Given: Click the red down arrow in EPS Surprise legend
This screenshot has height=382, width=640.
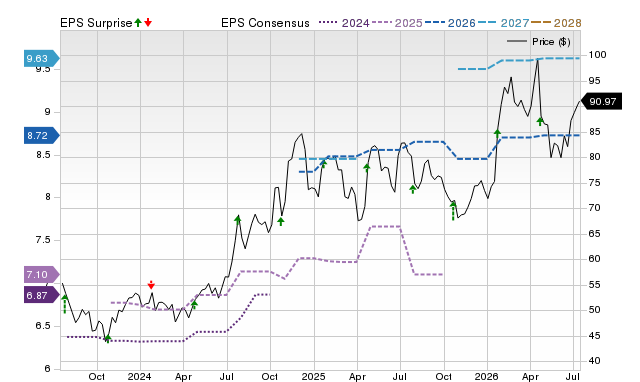Looking at the screenshot, I should click(x=148, y=23).
